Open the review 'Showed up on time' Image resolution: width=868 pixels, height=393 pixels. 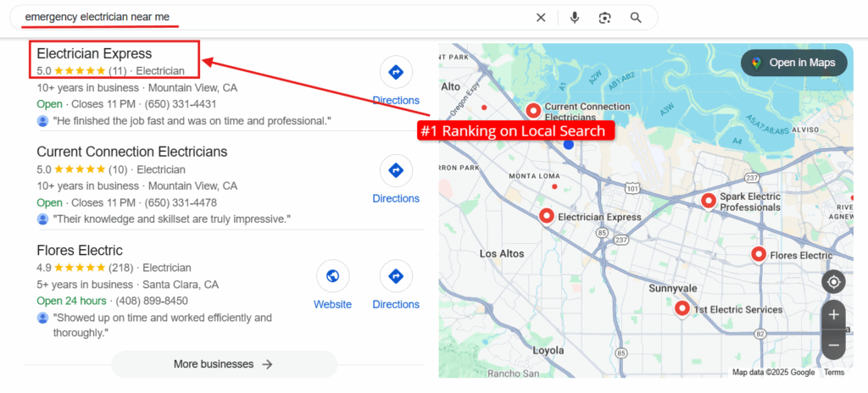click(x=162, y=325)
